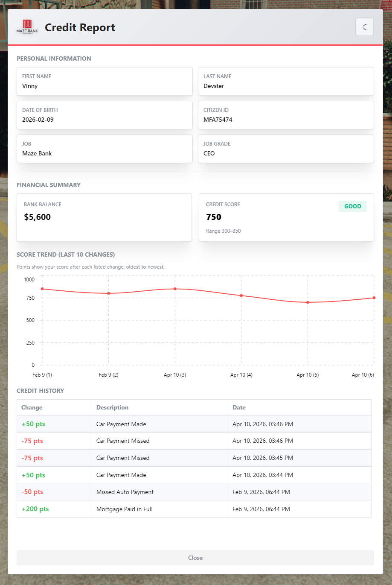Click the chart point at Apr 10 (6)
The height and width of the screenshot is (585, 392).
374,298
